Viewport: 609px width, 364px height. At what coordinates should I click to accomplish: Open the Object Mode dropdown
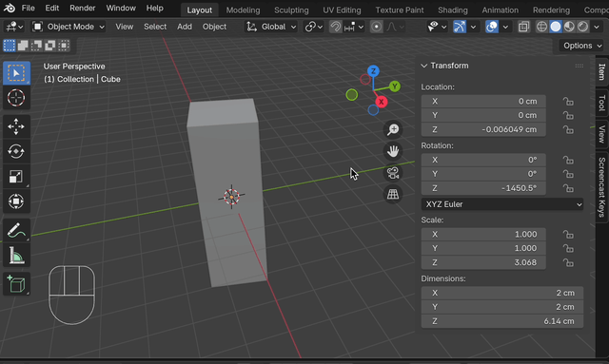click(x=69, y=27)
